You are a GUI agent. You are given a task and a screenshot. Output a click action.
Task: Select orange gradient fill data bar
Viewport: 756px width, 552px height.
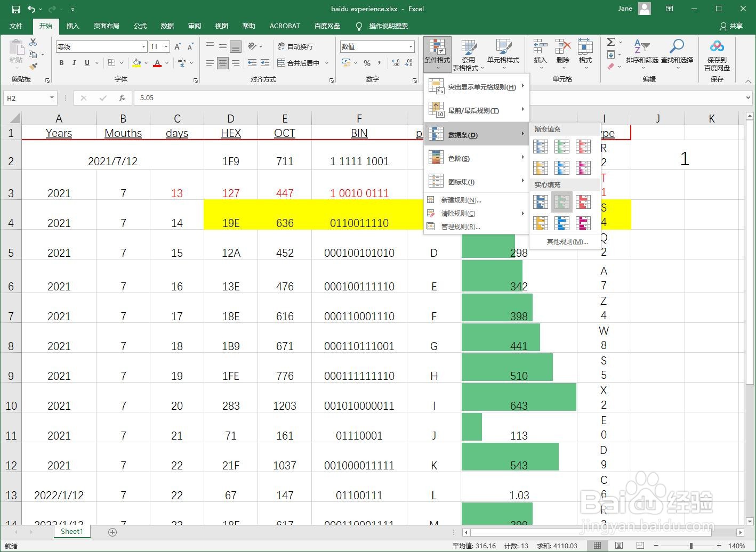point(541,168)
